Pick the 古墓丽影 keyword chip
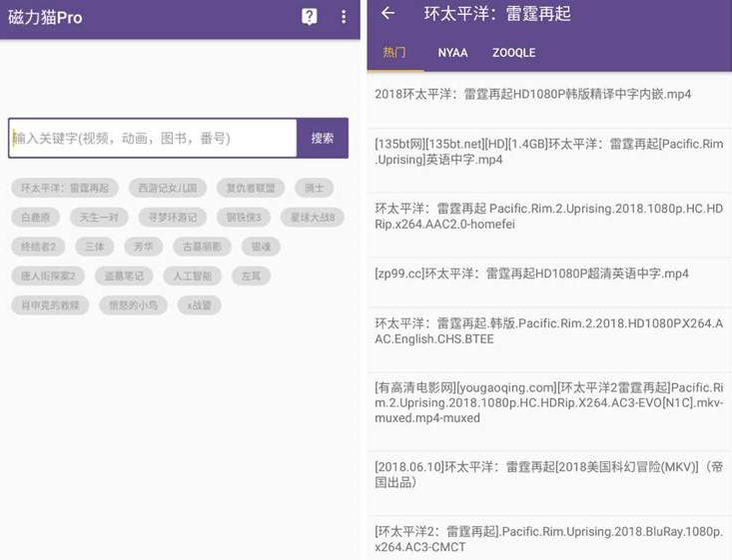This screenshot has width=732, height=560. (x=202, y=247)
